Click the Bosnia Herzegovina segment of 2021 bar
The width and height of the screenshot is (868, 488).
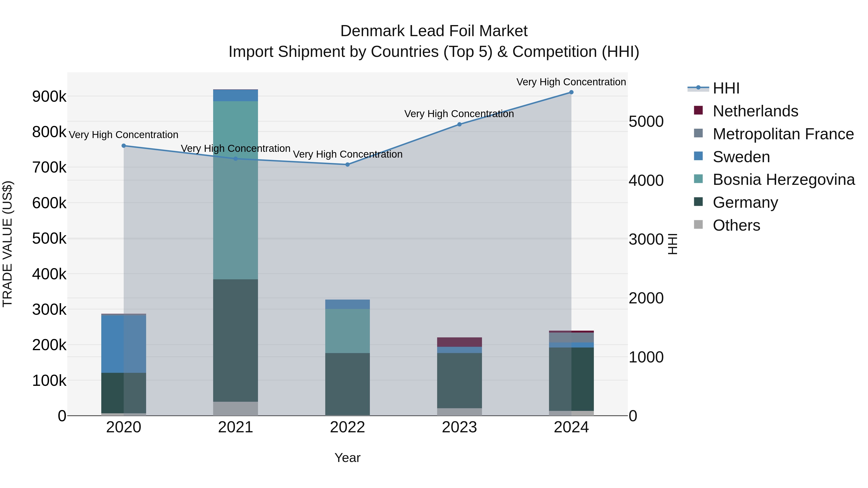(236, 190)
